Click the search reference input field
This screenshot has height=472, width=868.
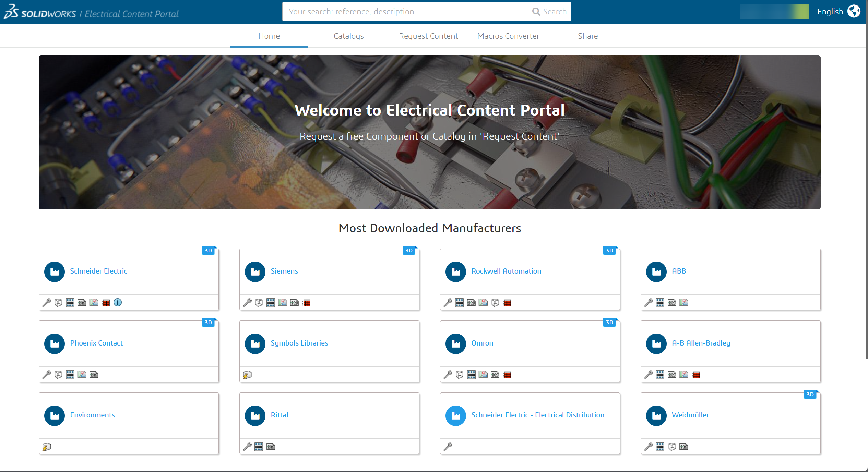pyautogui.click(x=405, y=12)
